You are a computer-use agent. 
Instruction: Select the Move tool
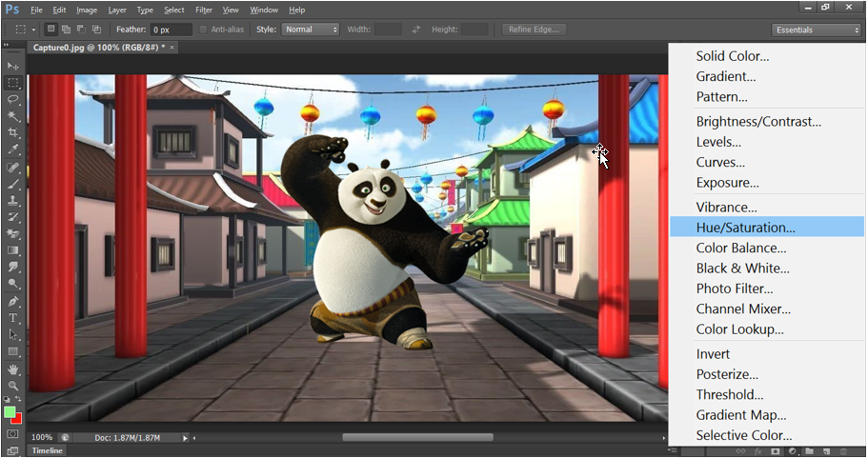click(13, 66)
